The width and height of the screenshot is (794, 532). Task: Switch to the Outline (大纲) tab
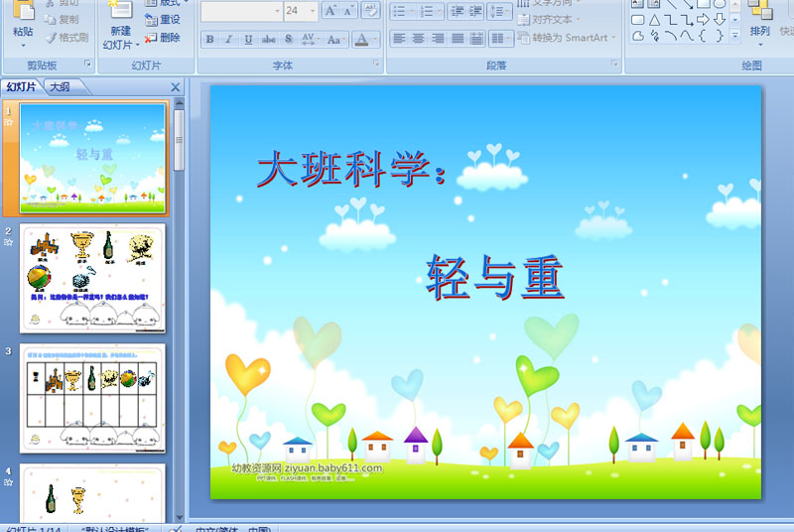click(x=60, y=86)
